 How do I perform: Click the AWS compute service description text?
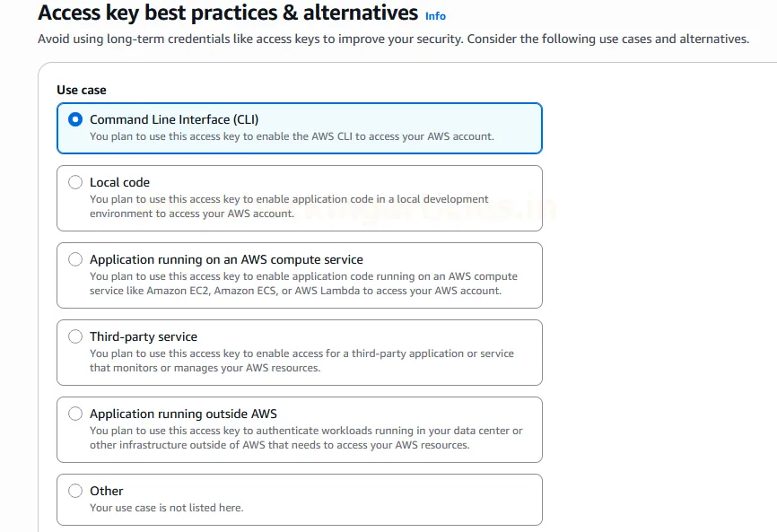[303, 283]
